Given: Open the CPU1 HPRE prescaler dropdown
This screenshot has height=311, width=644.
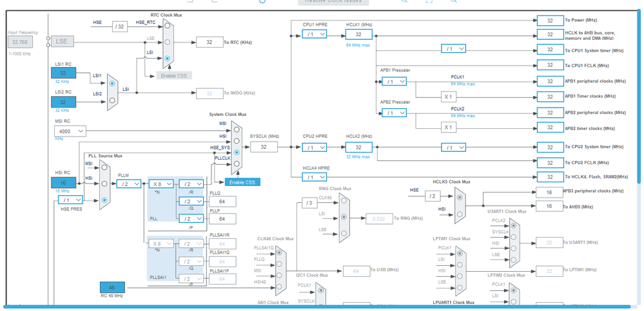Looking at the screenshot, I should tap(315, 34).
